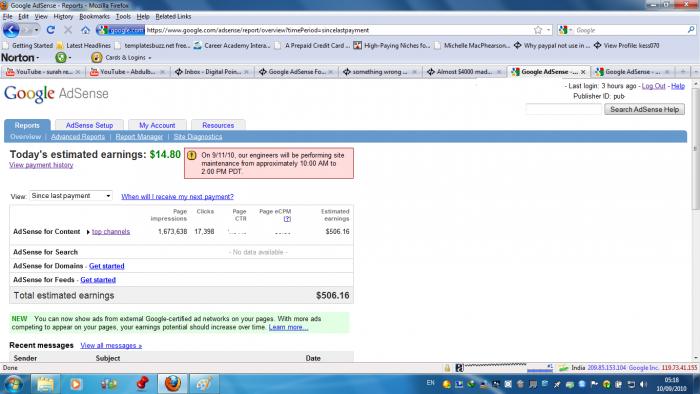Switch to the AdSense Setup tab
The width and height of the screenshot is (700, 394).
pyautogui.click(x=89, y=125)
